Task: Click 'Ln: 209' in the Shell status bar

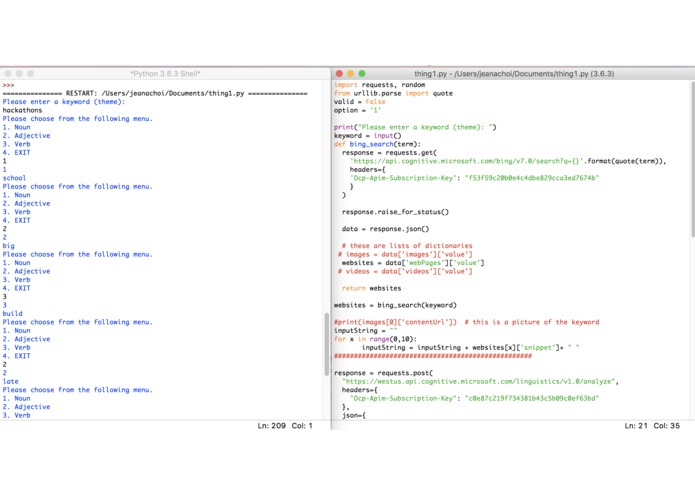Action: tap(271, 426)
